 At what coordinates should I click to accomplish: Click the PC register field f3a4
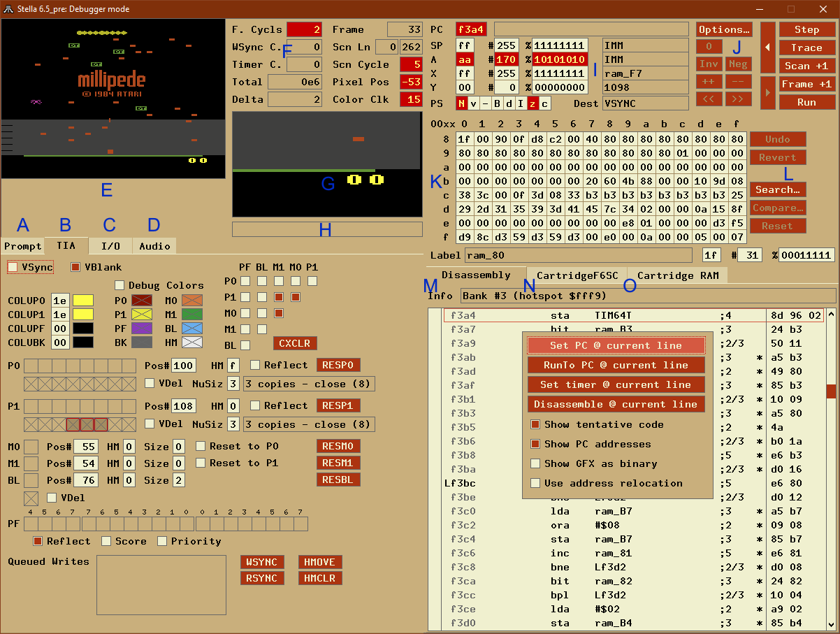tap(472, 29)
